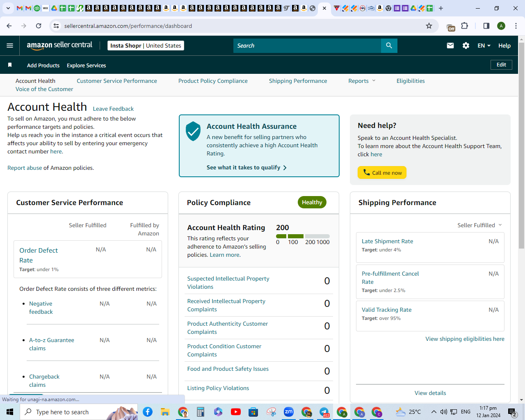525x420 pixels.
Task: Open the Eligibilities tab
Action: click(x=411, y=81)
